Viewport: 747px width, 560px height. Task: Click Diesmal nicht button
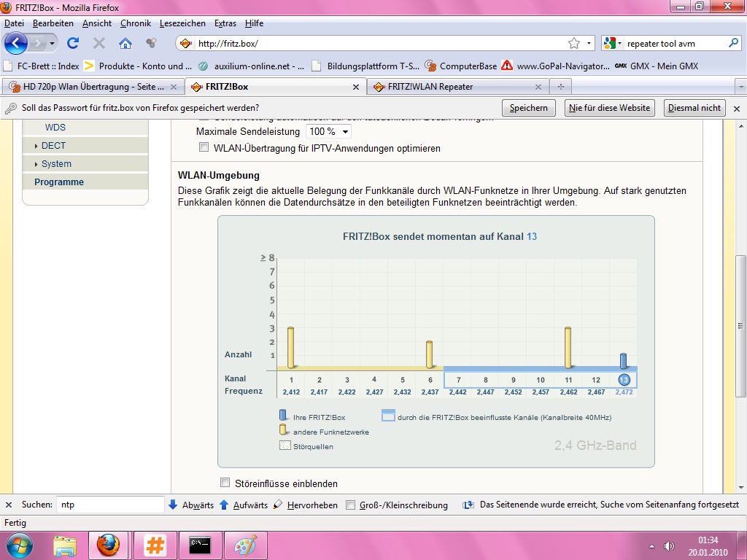click(694, 108)
